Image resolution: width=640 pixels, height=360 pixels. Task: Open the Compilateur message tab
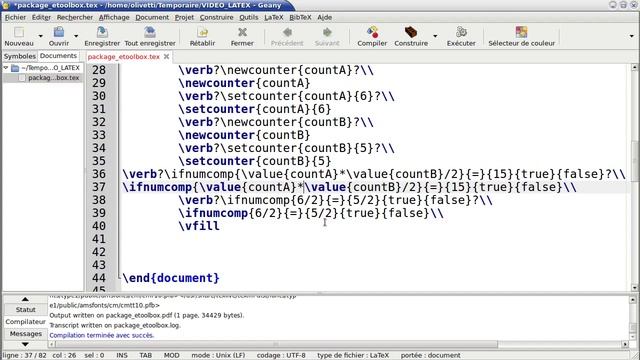[25, 322]
